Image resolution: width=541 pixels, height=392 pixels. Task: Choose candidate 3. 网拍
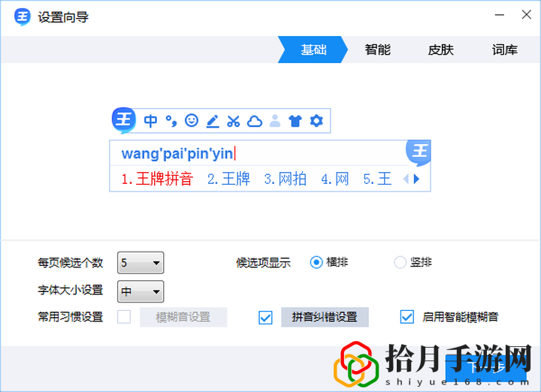coord(286,179)
